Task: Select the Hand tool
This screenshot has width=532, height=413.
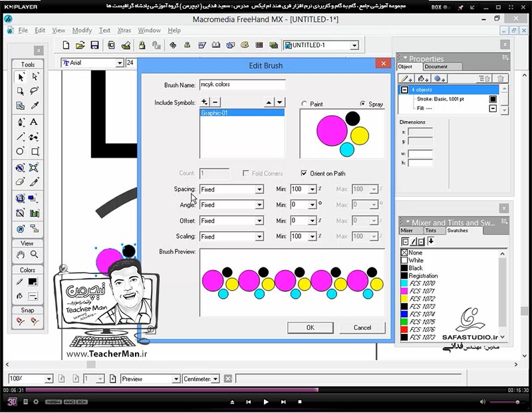Action: (21, 255)
